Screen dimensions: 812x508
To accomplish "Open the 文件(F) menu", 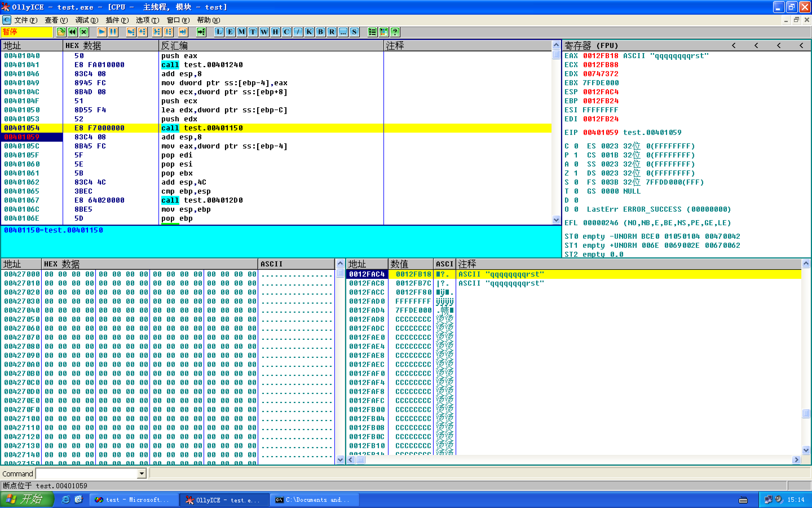I will coord(26,20).
